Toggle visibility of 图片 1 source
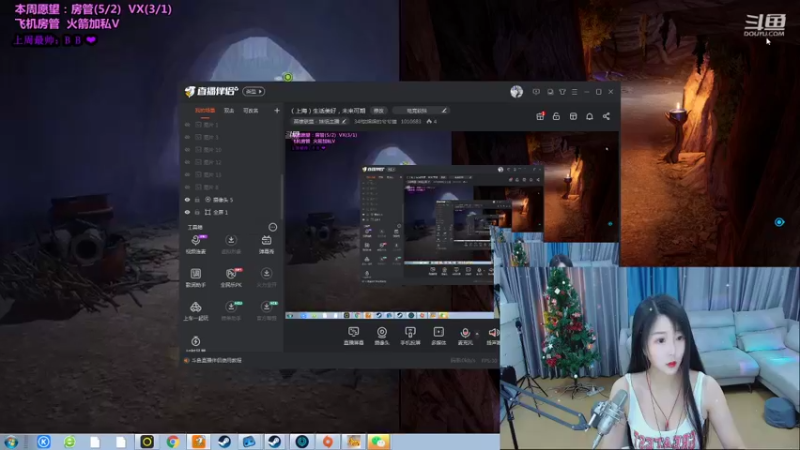 pyautogui.click(x=187, y=124)
